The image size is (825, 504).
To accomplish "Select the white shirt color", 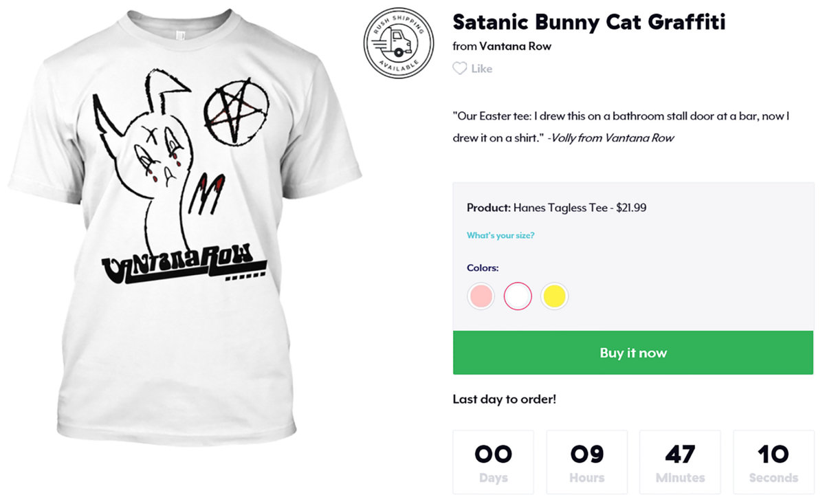I will (518, 296).
